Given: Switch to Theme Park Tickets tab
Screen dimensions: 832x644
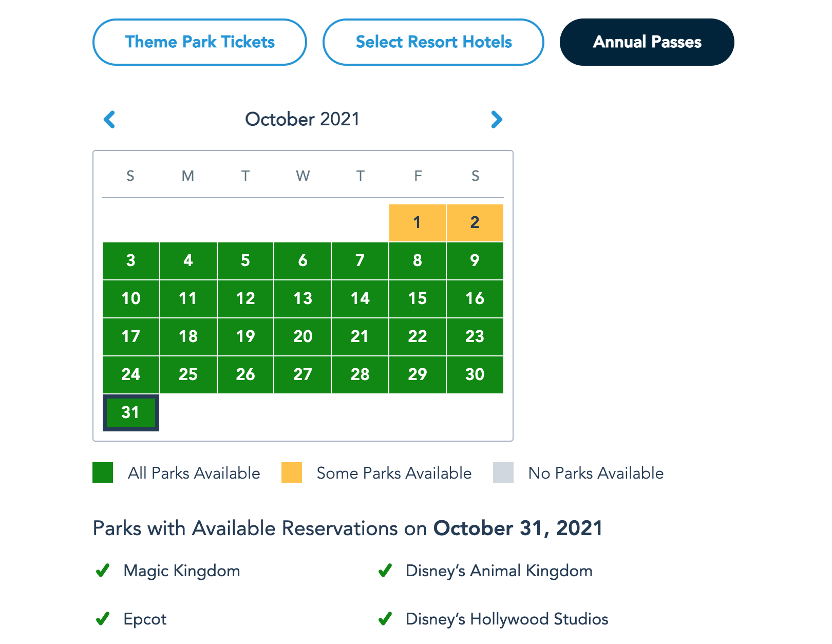Looking at the screenshot, I should pyautogui.click(x=200, y=42).
